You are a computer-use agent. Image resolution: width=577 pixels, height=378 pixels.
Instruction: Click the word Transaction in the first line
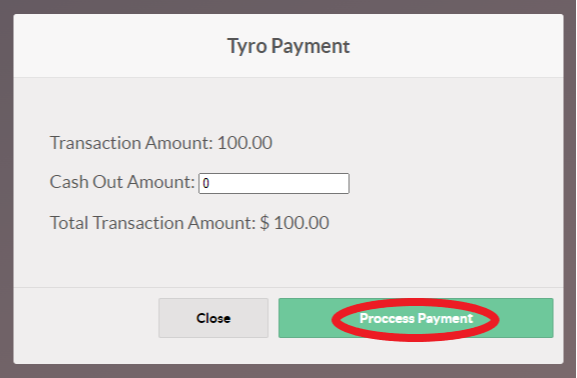(x=95, y=143)
